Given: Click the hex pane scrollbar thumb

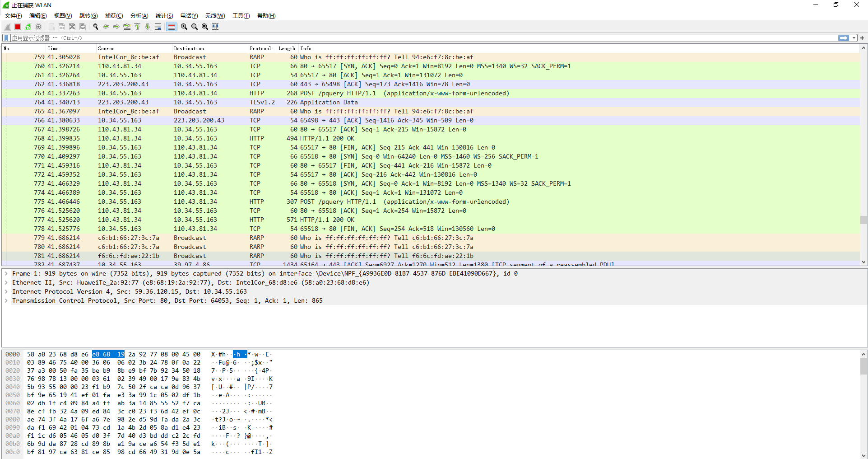Looking at the screenshot, I should tap(863, 366).
